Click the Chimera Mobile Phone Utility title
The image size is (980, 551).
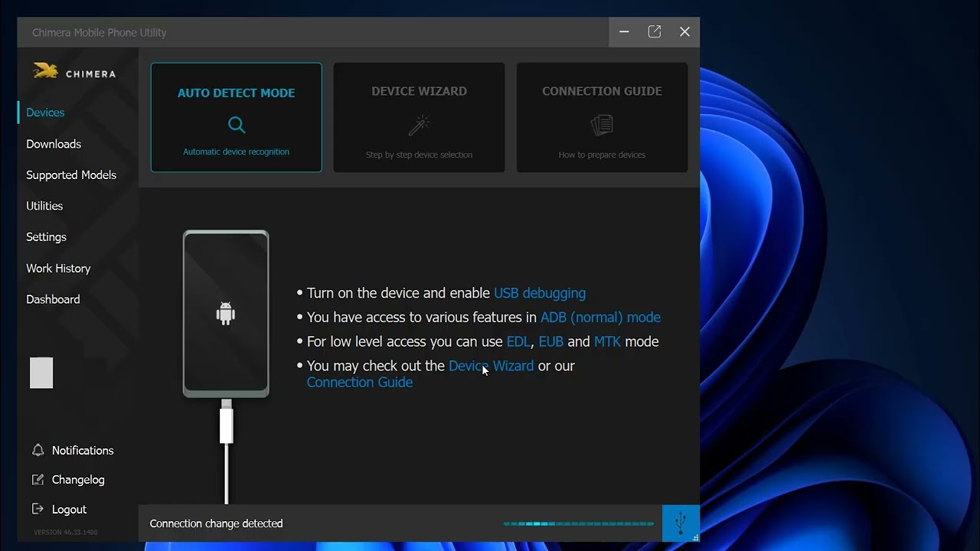tap(100, 32)
